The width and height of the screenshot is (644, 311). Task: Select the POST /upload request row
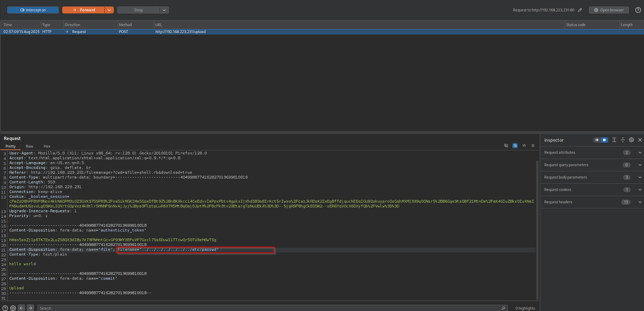pos(322,32)
